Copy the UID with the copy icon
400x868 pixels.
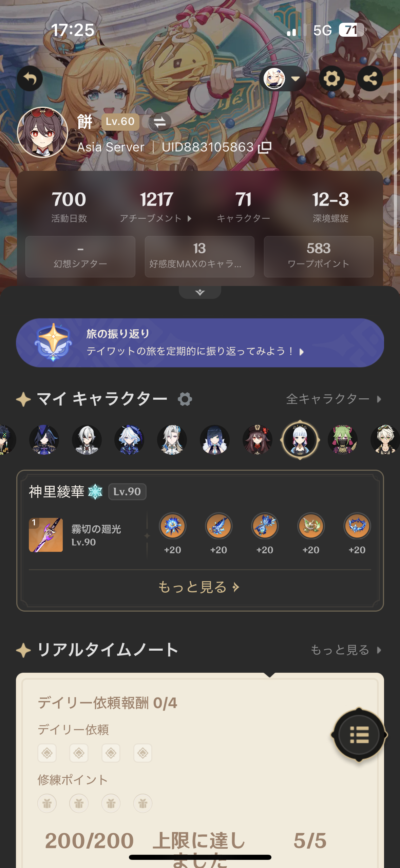tap(265, 147)
